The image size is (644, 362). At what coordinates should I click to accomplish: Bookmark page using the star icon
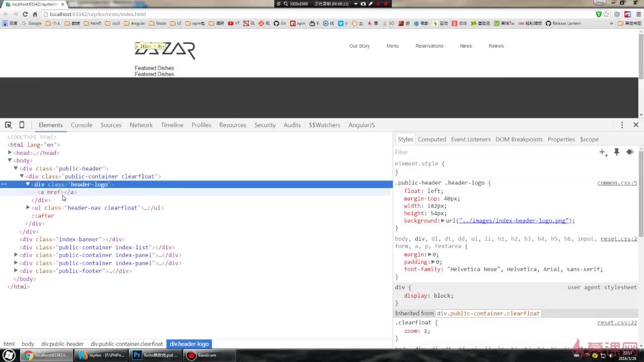(606, 14)
